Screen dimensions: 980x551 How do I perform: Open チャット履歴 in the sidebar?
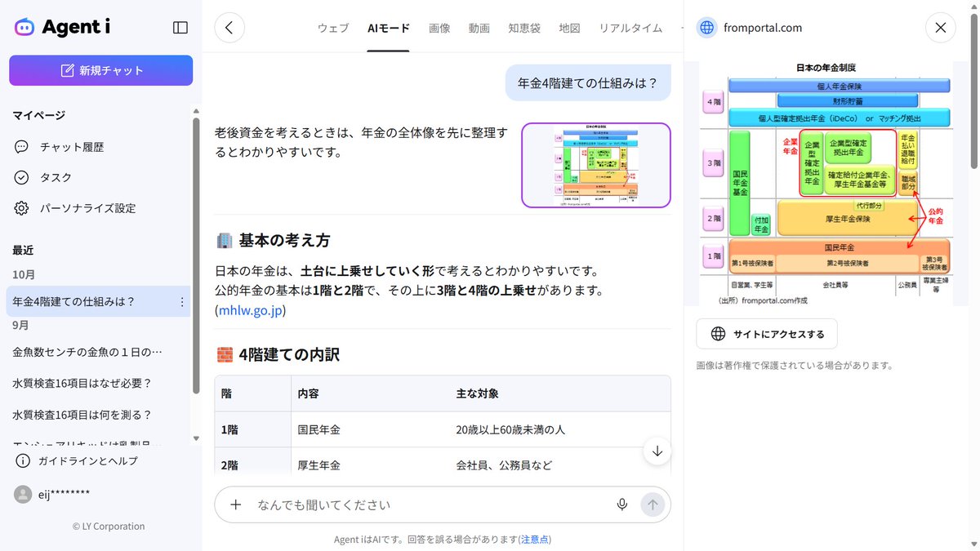pos(72,147)
